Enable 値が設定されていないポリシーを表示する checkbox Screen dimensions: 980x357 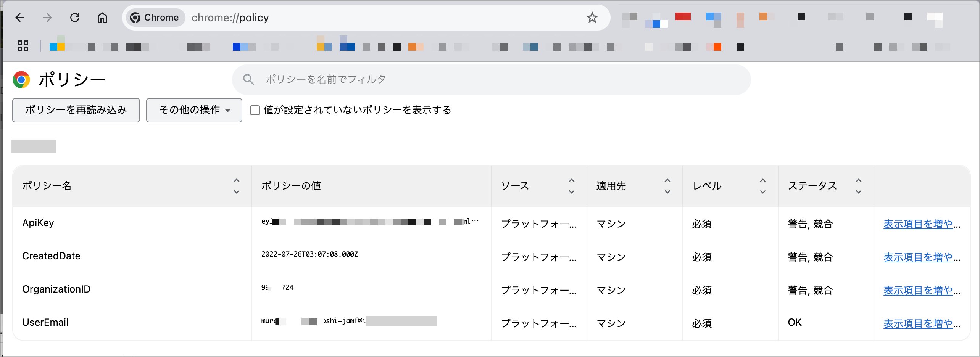point(255,110)
